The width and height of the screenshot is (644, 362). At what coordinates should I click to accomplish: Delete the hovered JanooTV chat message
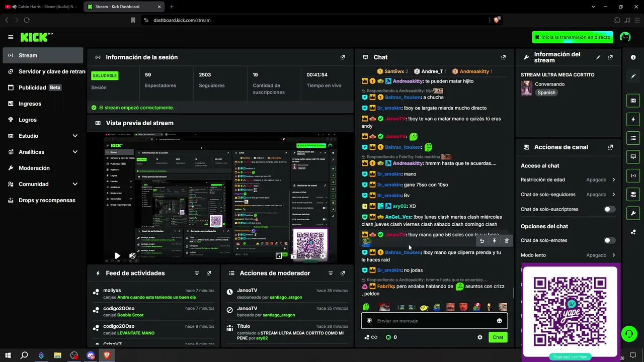[507, 241]
